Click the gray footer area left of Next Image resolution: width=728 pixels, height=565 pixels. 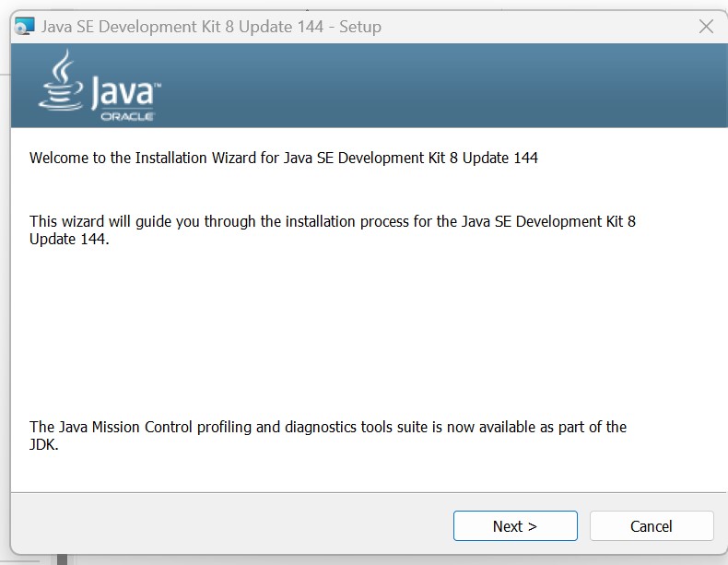(230, 526)
